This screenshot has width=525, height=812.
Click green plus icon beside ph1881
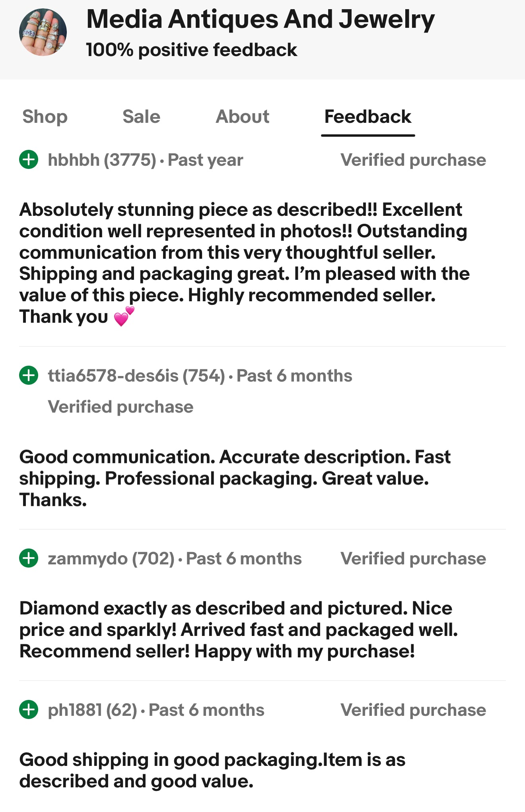(29, 710)
